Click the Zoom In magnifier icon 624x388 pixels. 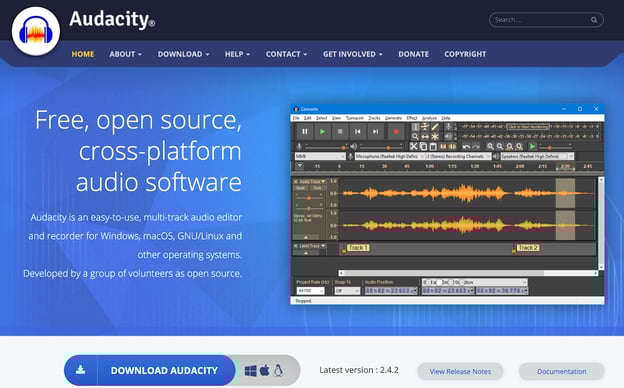[490, 146]
